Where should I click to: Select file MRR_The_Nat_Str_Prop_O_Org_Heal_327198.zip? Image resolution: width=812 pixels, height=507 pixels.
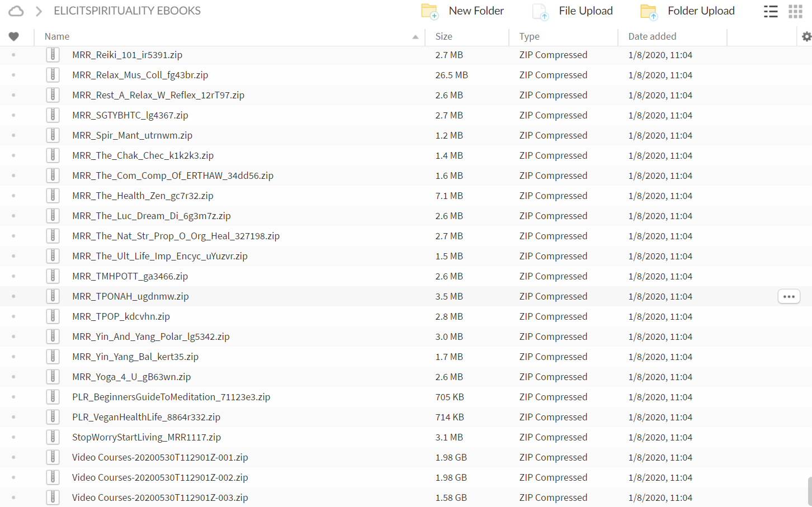pyautogui.click(x=176, y=236)
